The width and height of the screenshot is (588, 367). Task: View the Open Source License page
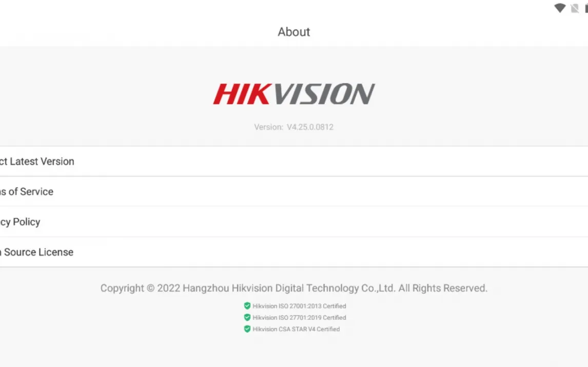(37, 252)
